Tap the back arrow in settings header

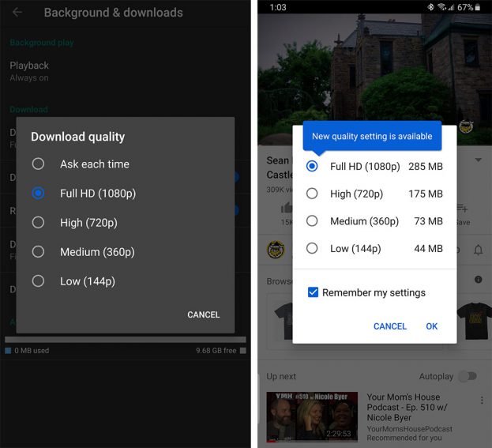click(17, 13)
